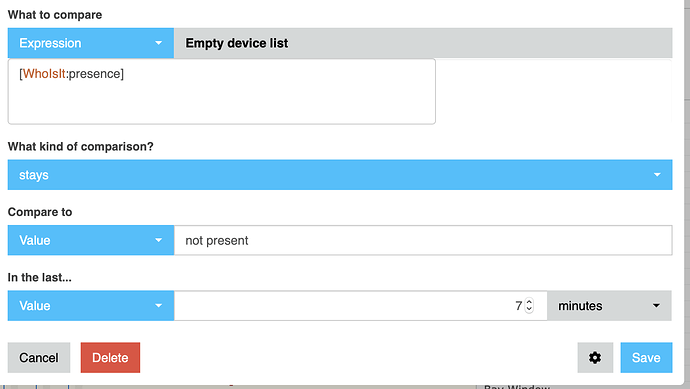Click caret on Compare to Value selector

[158, 240]
